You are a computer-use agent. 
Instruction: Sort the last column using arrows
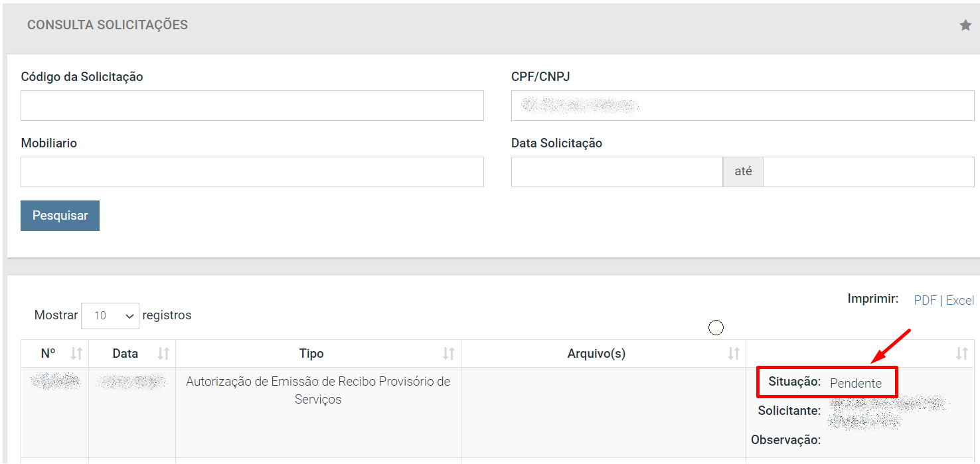pyautogui.click(x=962, y=354)
